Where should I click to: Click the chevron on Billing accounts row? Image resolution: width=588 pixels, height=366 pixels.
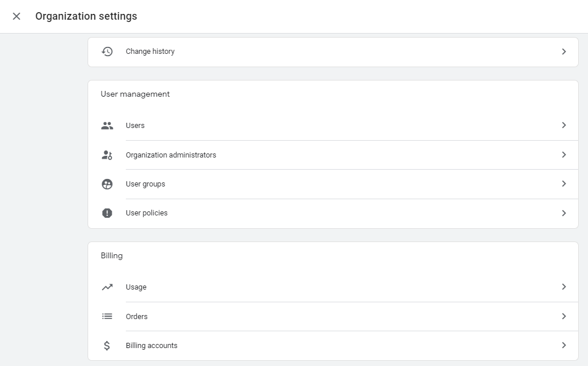564,346
